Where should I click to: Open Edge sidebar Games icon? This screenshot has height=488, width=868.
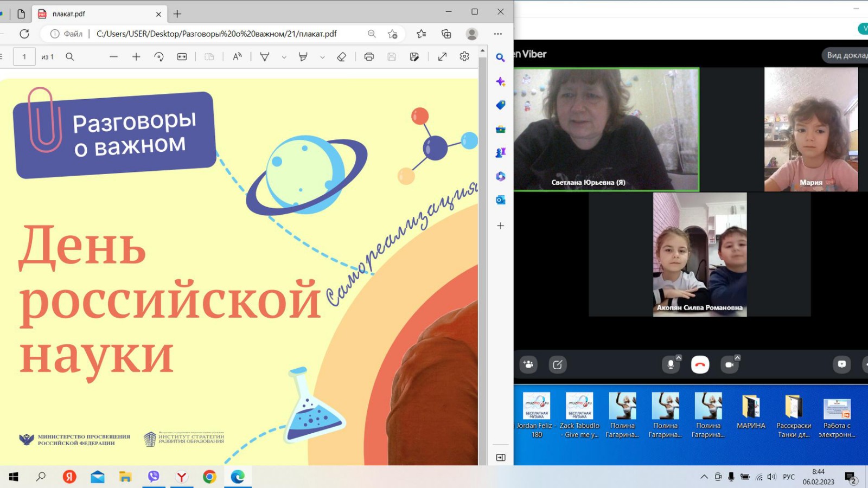pyautogui.click(x=501, y=152)
